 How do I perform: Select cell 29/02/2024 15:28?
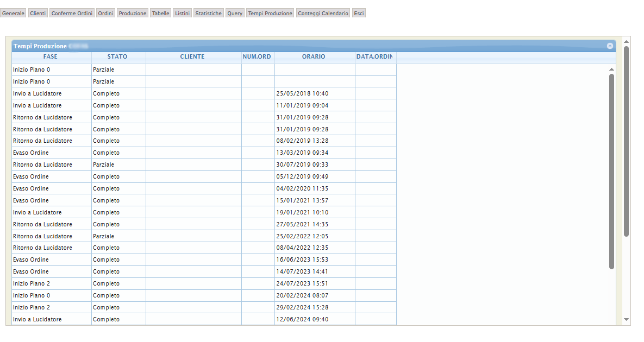315,307
